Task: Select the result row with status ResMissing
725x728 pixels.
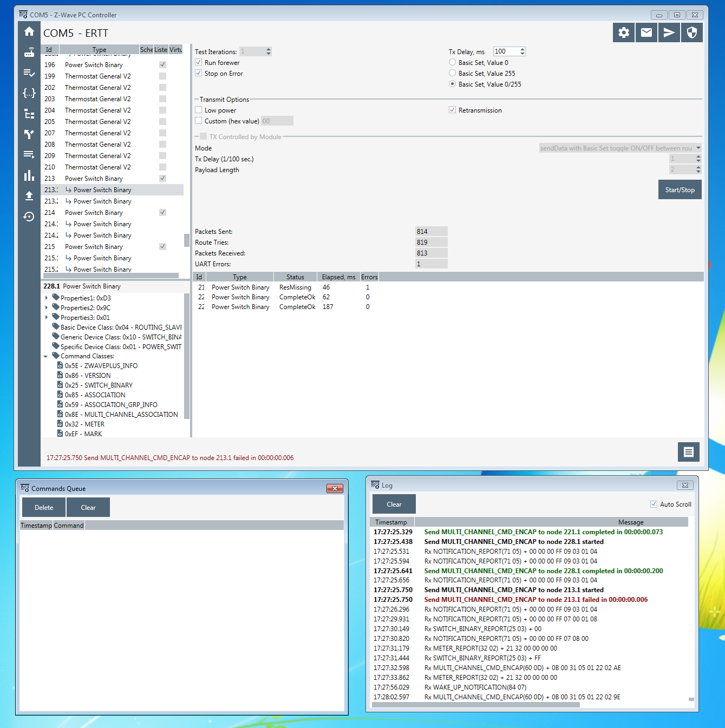Action: 286,287
